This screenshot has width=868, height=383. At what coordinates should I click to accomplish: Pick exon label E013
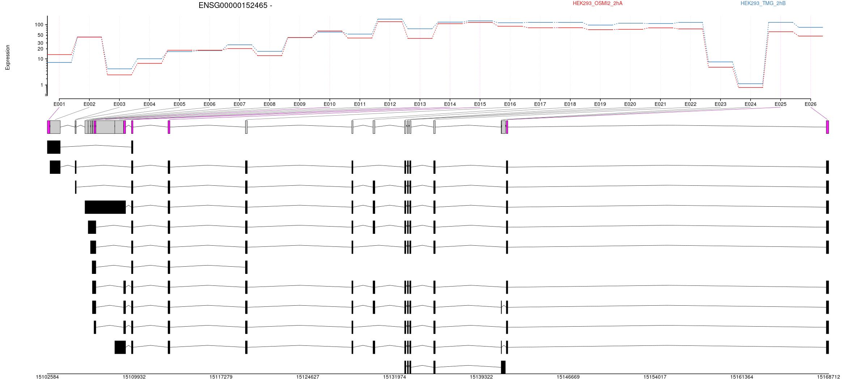click(x=420, y=104)
